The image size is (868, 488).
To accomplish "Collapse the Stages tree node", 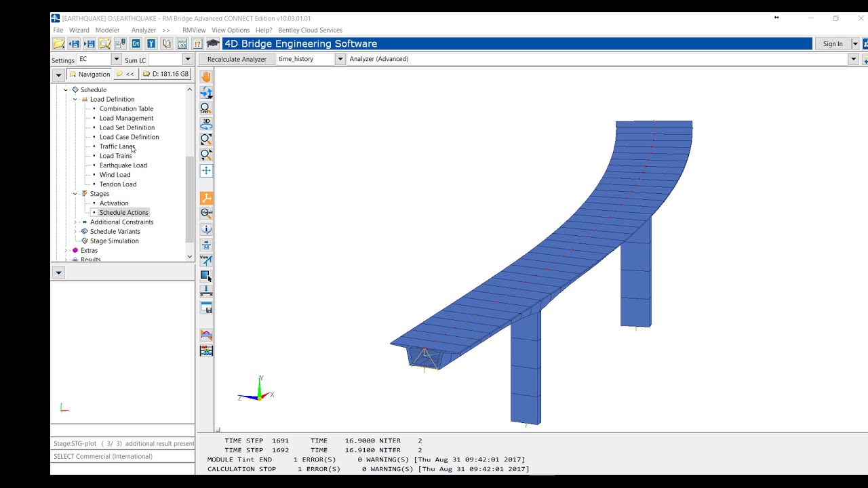I will click(x=75, y=194).
